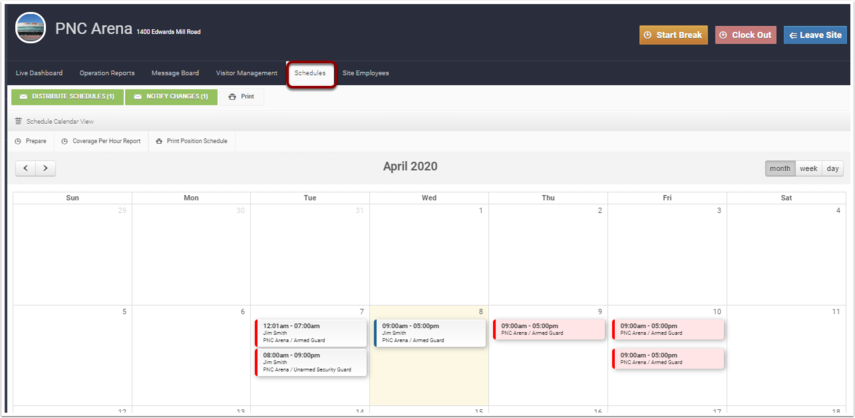Viewport: 855px width, 418px height.
Task: Open the second April 10 open shift
Action: point(668,359)
